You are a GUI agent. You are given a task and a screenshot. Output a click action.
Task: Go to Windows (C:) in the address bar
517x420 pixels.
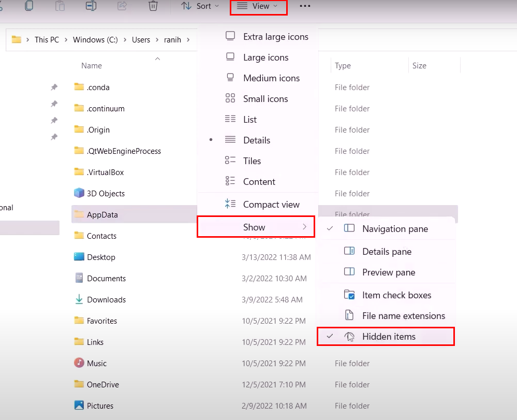coord(95,39)
